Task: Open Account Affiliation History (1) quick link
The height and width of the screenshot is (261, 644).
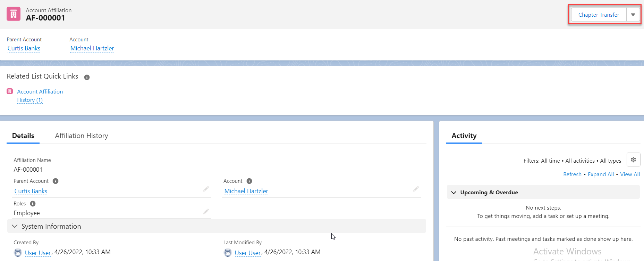Action: click(40, 96)
